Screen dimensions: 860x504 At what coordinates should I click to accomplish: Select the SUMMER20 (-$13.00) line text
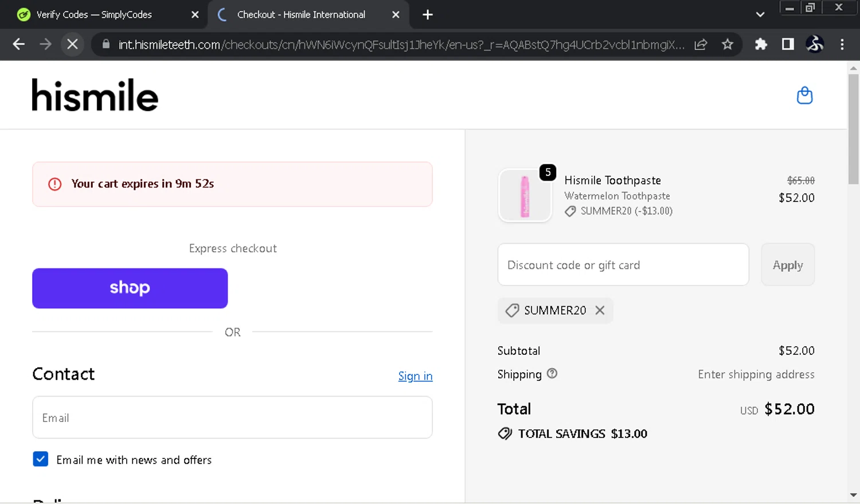click(626, 211)
